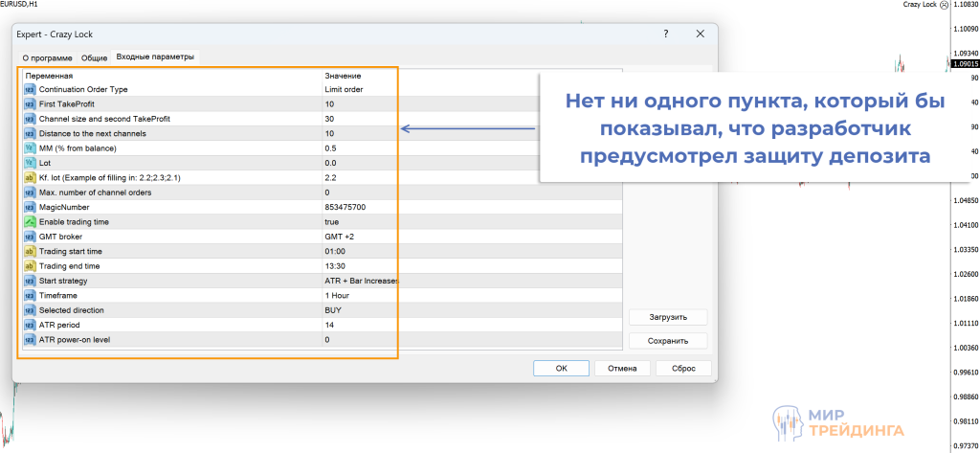The image size is (980, 453).
Task: Open the dialog help question mark
Action: pos(666,34)
